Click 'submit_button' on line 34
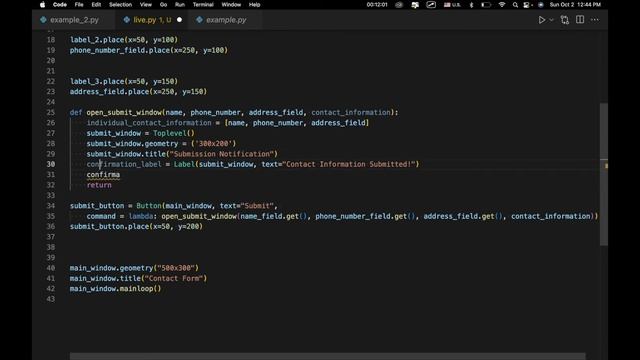640x360 pixels. (x=97, y=206)
